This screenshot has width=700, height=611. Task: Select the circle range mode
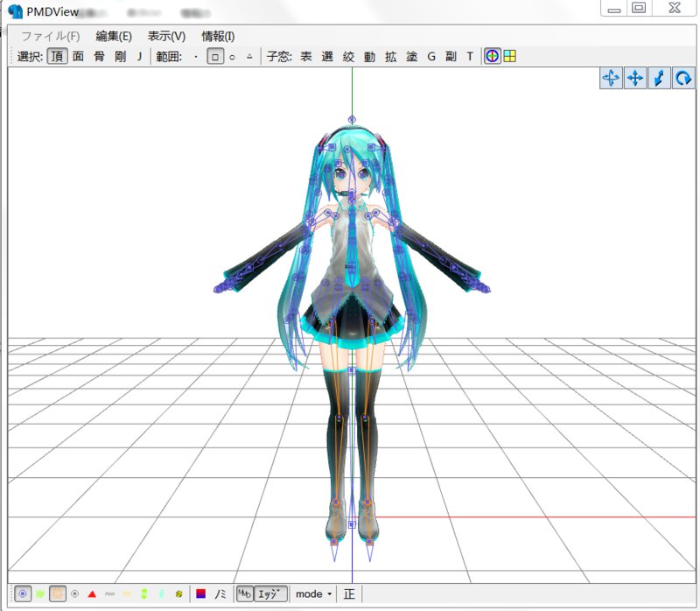232,57
